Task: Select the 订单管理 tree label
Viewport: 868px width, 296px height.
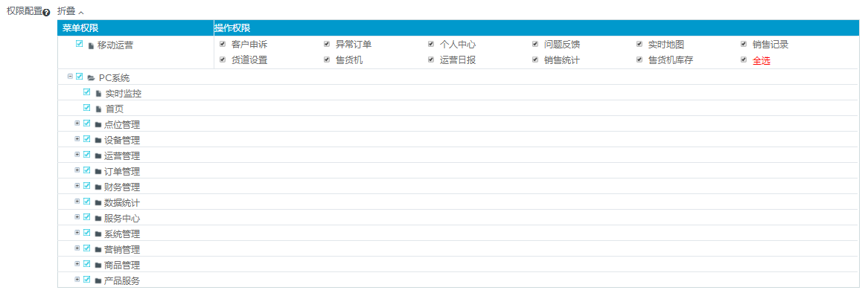Action: click(x=122, y=172)
